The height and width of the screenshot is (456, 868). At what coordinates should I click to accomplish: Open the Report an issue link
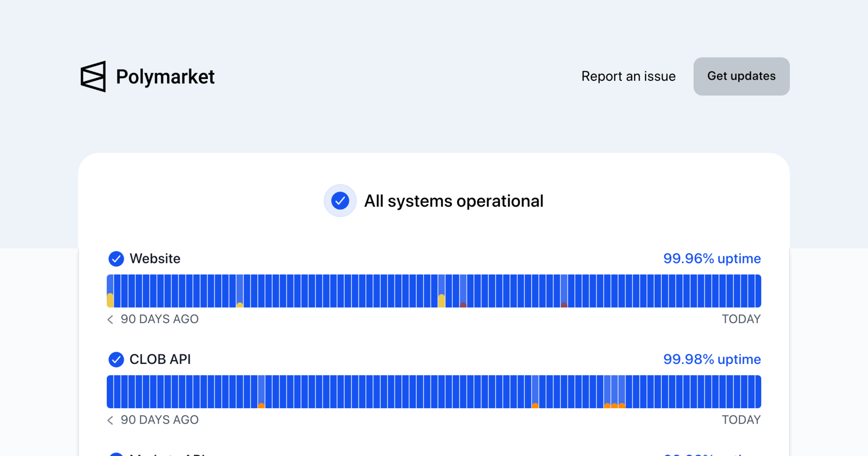[x=628, y=76]
